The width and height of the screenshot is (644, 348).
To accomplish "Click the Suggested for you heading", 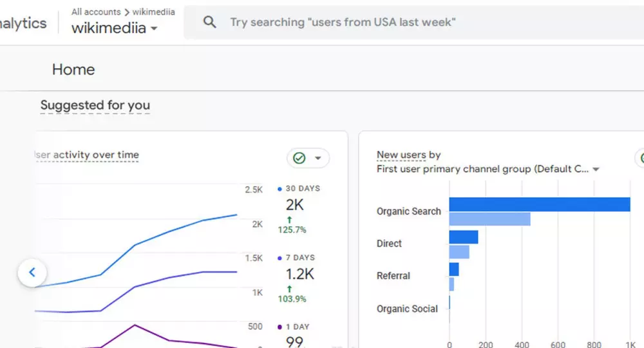I will point(95,105).
